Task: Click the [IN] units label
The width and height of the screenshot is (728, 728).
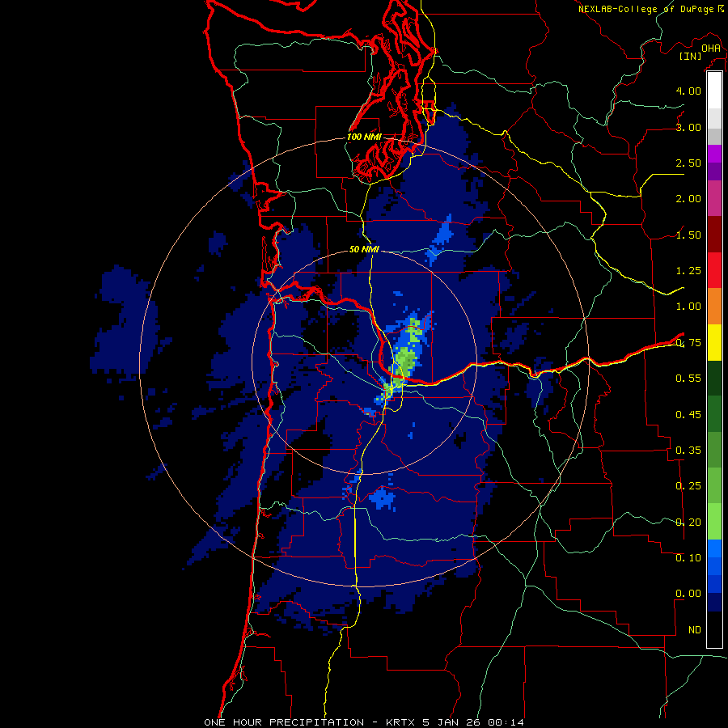Action: pos(691,56)
